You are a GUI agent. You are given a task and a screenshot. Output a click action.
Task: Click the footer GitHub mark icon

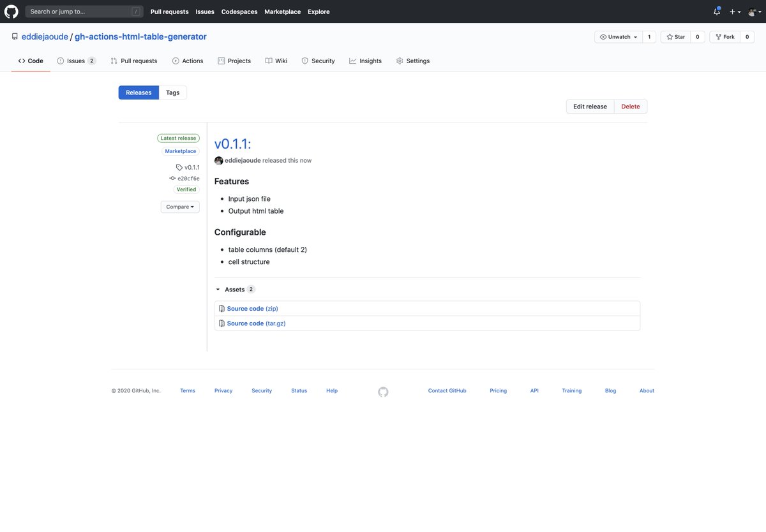tap(383, 392)
